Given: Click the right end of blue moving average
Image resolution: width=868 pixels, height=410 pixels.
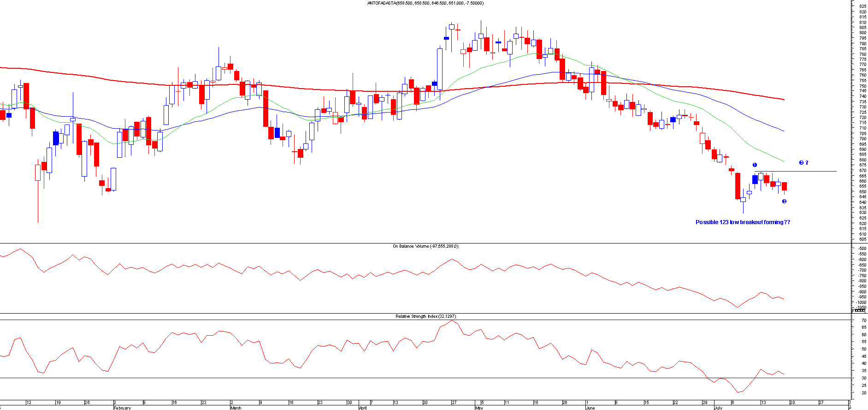Looking at the screenshot, I should click(783, 131).
